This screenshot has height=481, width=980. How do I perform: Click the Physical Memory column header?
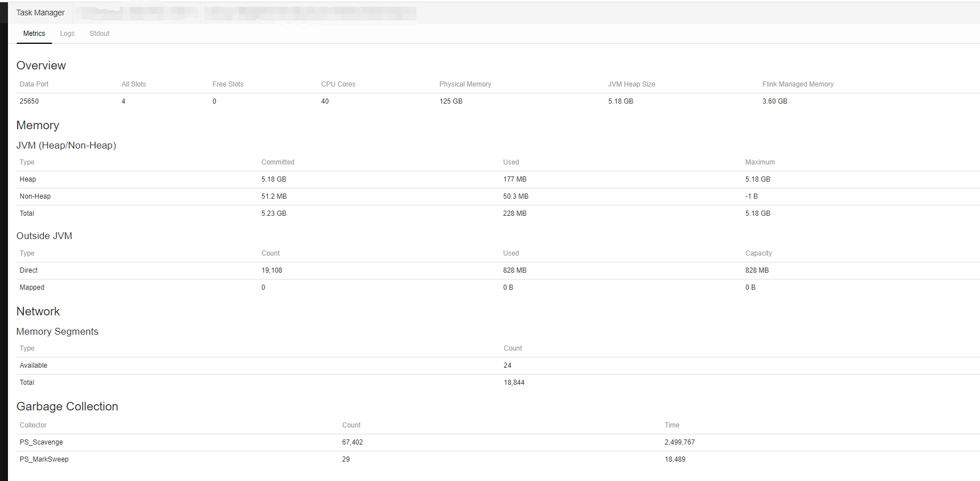(x=465, y=84)
